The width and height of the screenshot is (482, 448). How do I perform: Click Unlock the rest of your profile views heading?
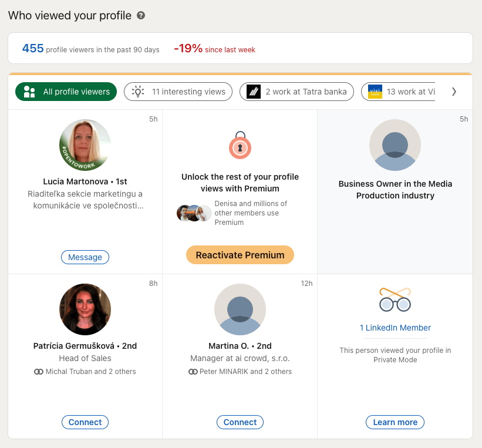tap(240, 183)
